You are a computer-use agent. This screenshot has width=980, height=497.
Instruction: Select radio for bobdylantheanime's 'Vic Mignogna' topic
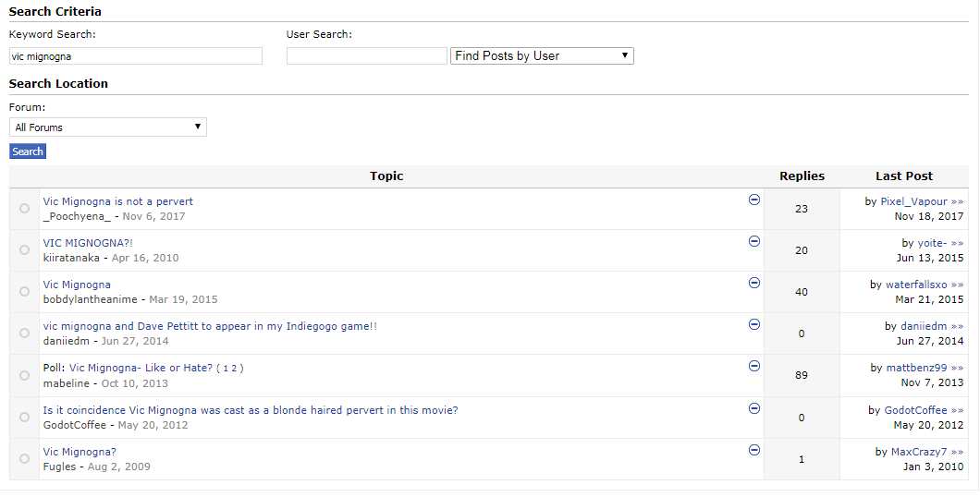tap(24, 292)
